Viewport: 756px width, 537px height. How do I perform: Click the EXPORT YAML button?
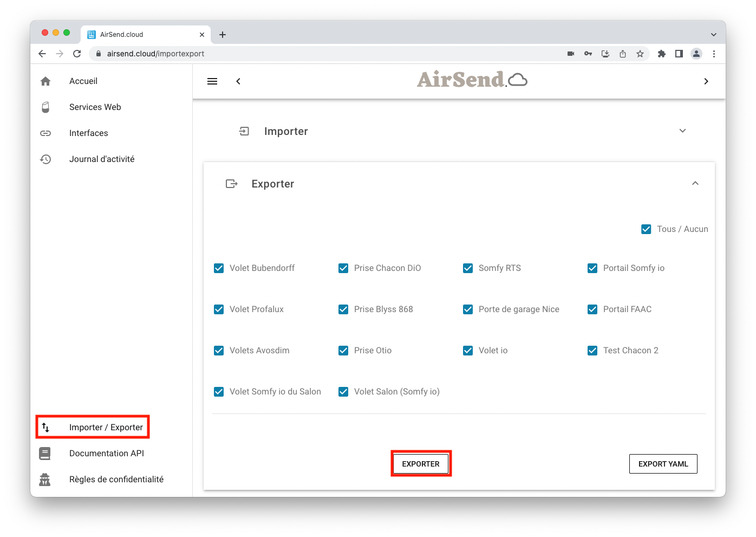click(x=663, y=464)
